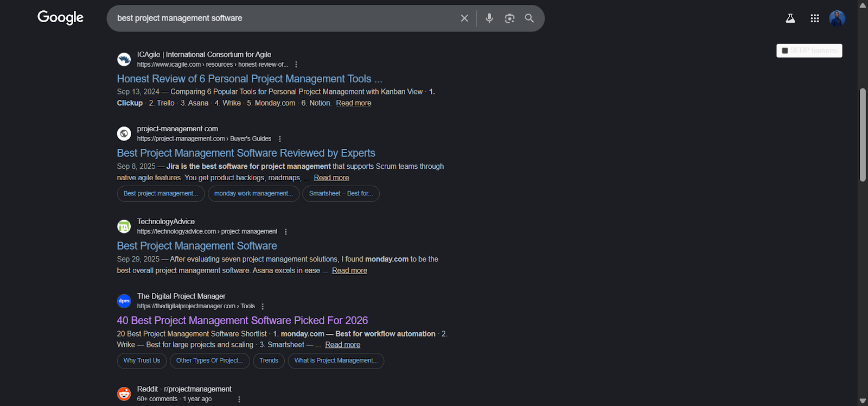Click the 'TechnologyAdvice' site name
This screenshot has height=406, width=868.
tap(166, 221)
